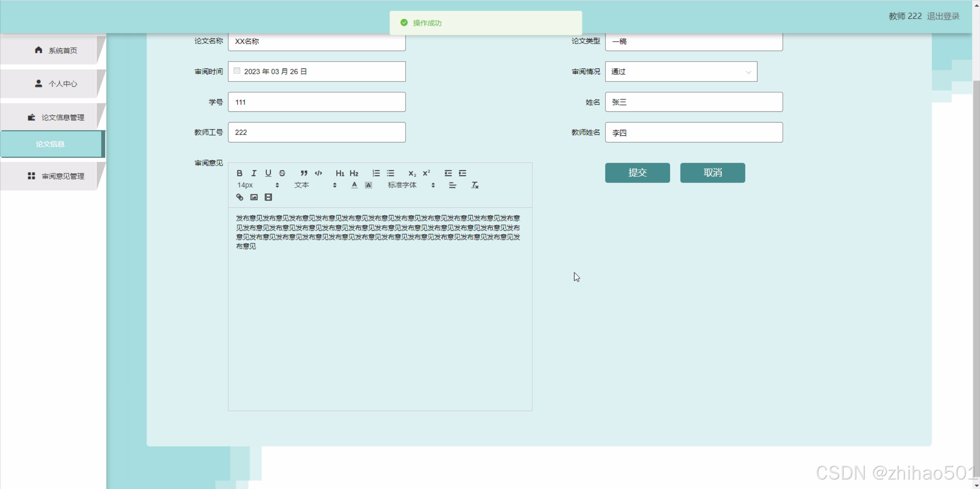This screenshot has height=489, width=980.
Task: Insert a code block with the code icon
Action: [318, 173]
